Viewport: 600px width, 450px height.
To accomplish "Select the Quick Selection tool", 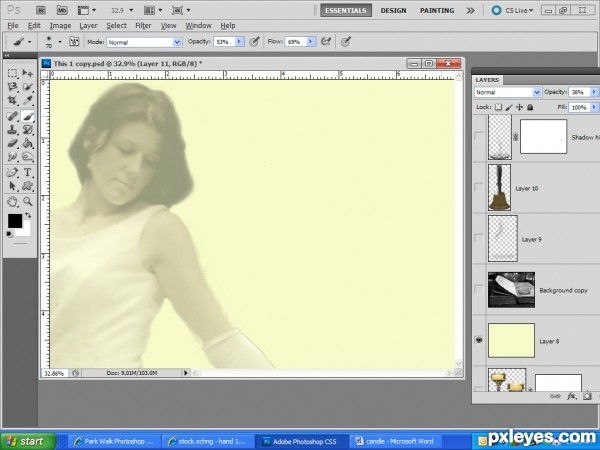I will click(x=28, y=87).
